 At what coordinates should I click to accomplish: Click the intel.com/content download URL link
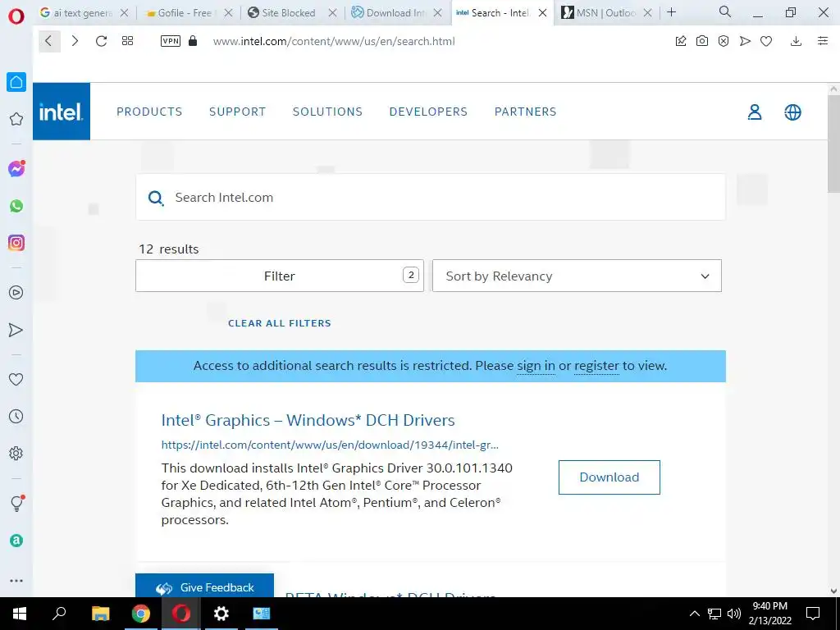(x=330, y=445)
